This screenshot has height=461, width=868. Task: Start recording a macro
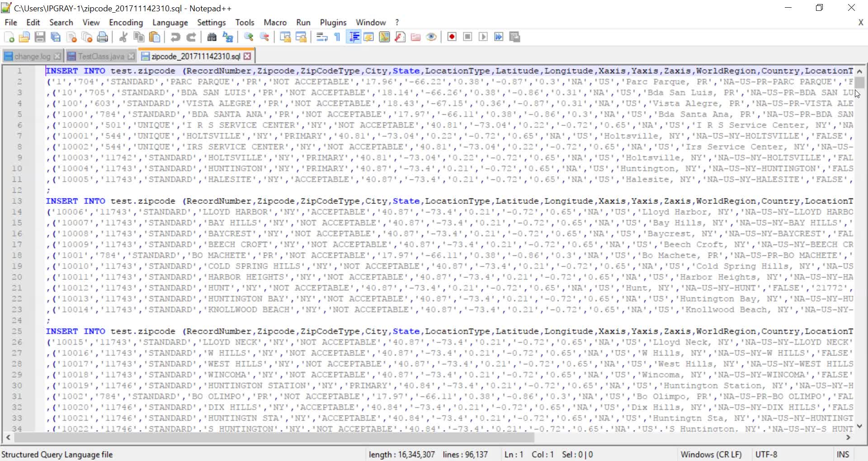[452, 37]
